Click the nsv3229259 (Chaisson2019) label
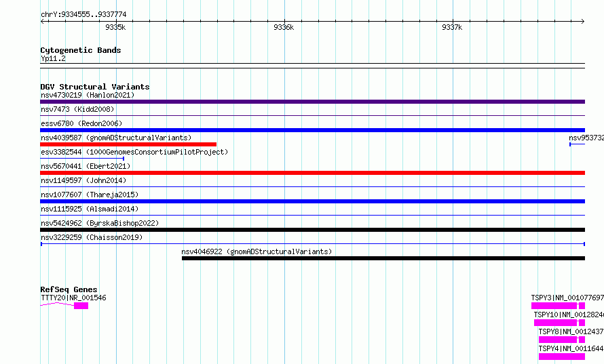The height and width of the screenshot is (364, 604). 92,237
